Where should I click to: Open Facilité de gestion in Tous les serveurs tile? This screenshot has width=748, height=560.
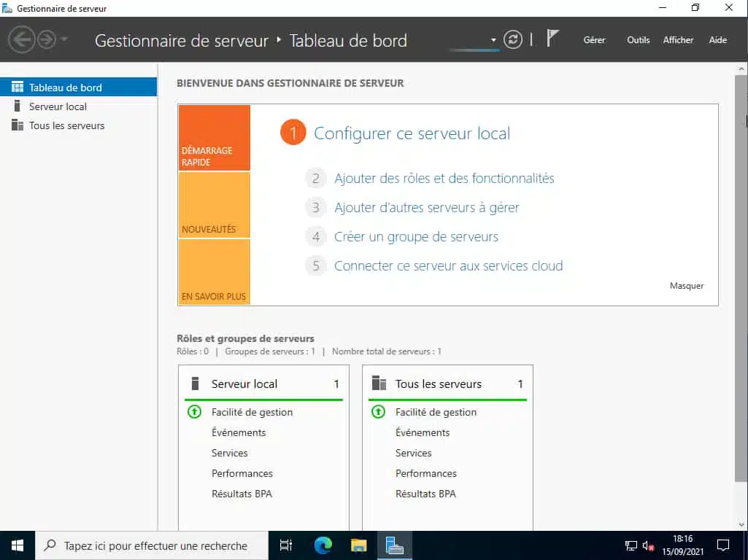click(436, 412)
